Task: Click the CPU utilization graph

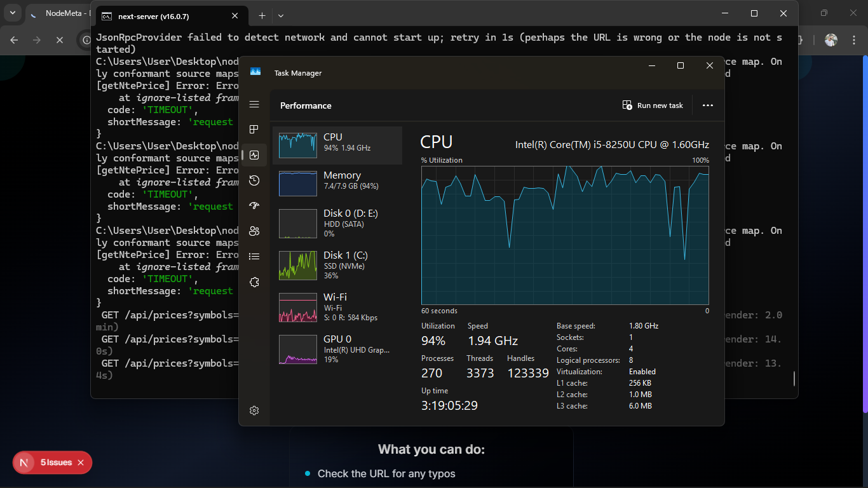Action: [564, 235]
